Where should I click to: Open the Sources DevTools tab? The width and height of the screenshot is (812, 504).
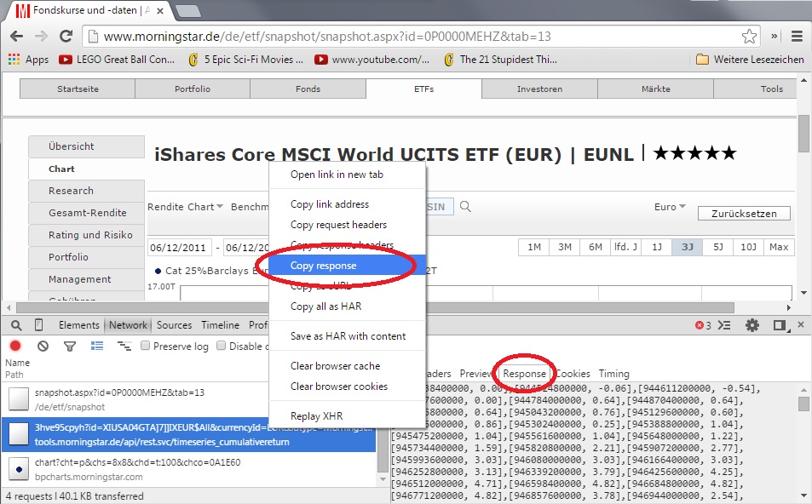click(x=174, y=325)
